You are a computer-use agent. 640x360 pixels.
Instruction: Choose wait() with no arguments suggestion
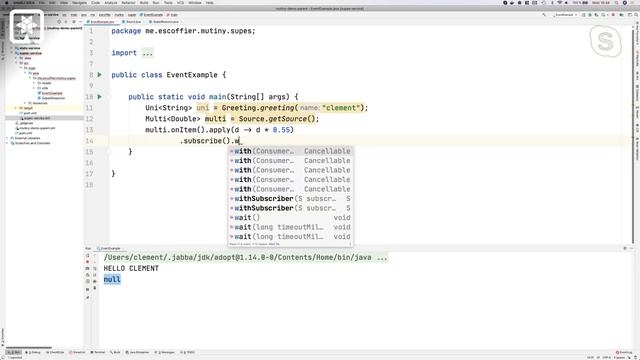291,218
